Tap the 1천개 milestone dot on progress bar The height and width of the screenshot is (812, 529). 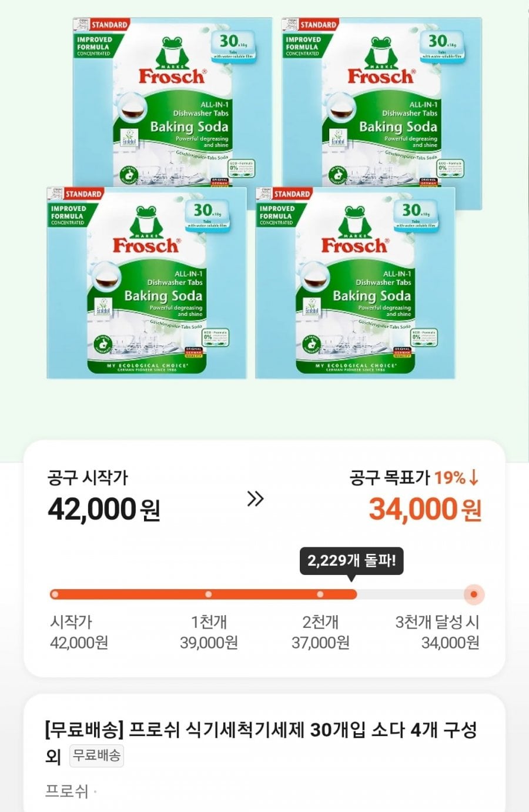coord(208,594)
